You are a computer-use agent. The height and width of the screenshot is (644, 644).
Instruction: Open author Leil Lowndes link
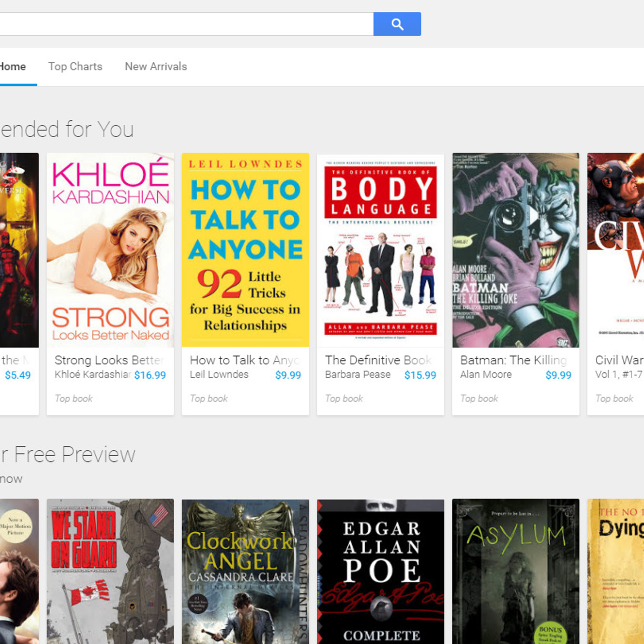(219, 374)
